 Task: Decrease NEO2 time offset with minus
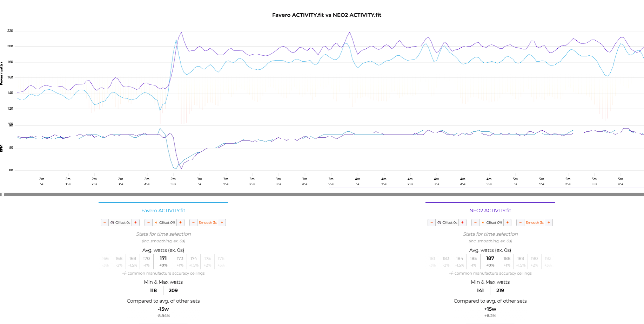pyautogui.click(x=431, y=223)
